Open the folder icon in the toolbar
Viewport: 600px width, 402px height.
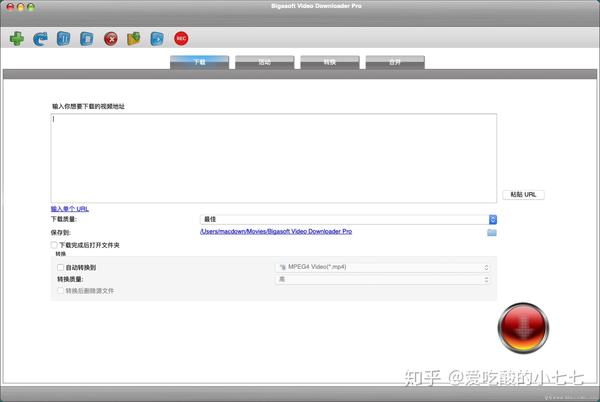click(x=134, y=39)
